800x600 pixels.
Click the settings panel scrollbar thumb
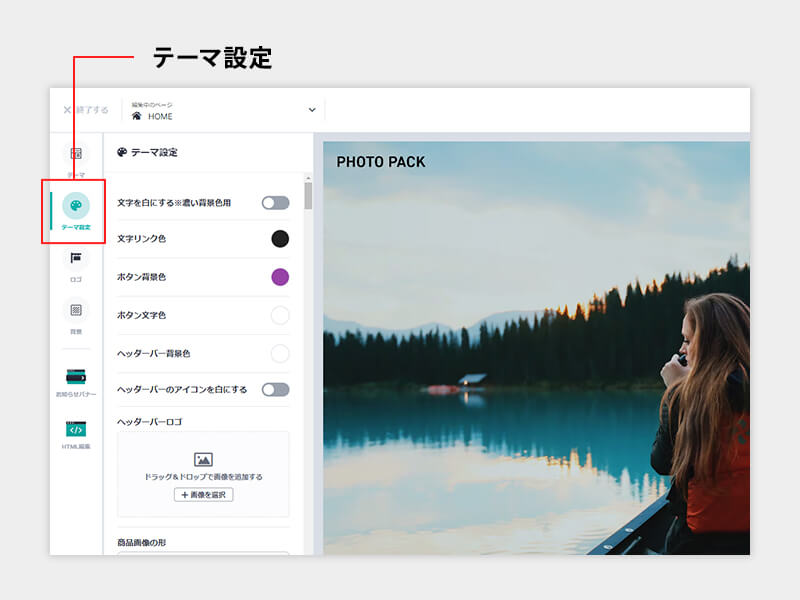pos(308,195)
